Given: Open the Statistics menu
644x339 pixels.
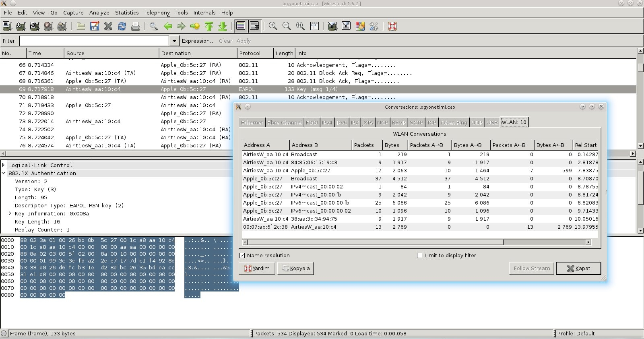Looking at the screenshot, I should [127, 12].
